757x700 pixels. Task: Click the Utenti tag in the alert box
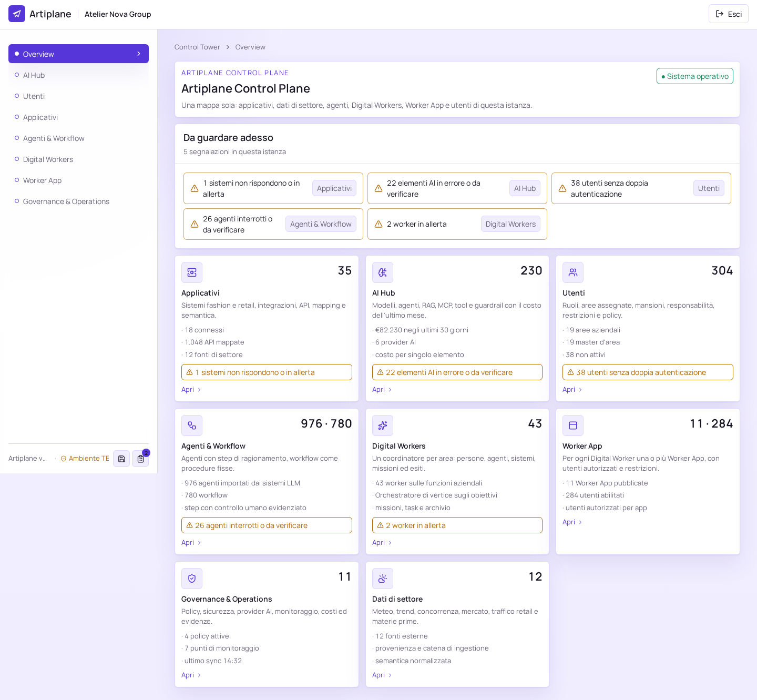click(x=709, y=188)
